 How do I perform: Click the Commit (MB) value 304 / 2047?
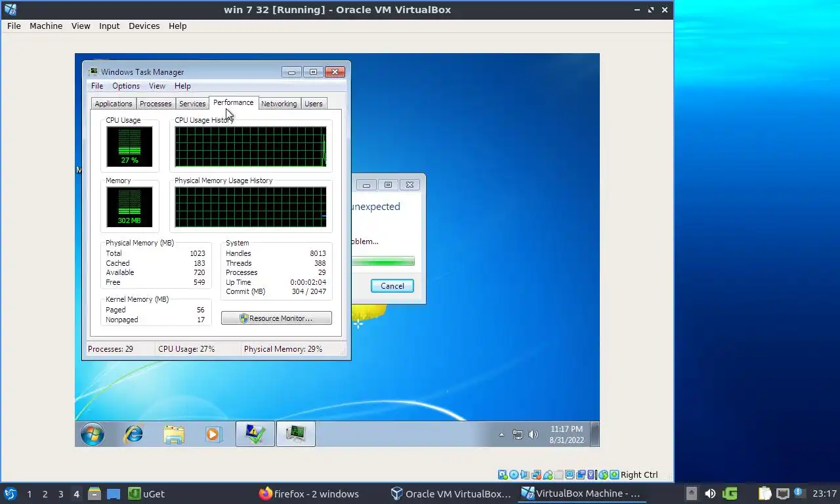pyautogui.click(x=308, y=292)
